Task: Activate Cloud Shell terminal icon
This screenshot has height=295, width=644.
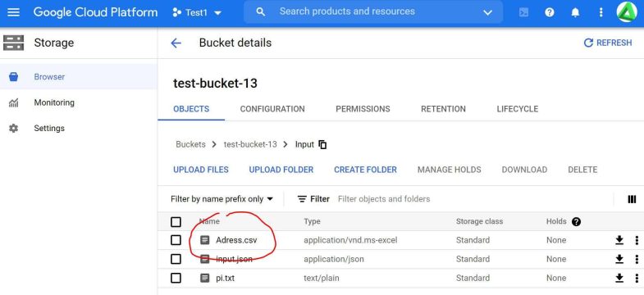Action: coord(523,13)
